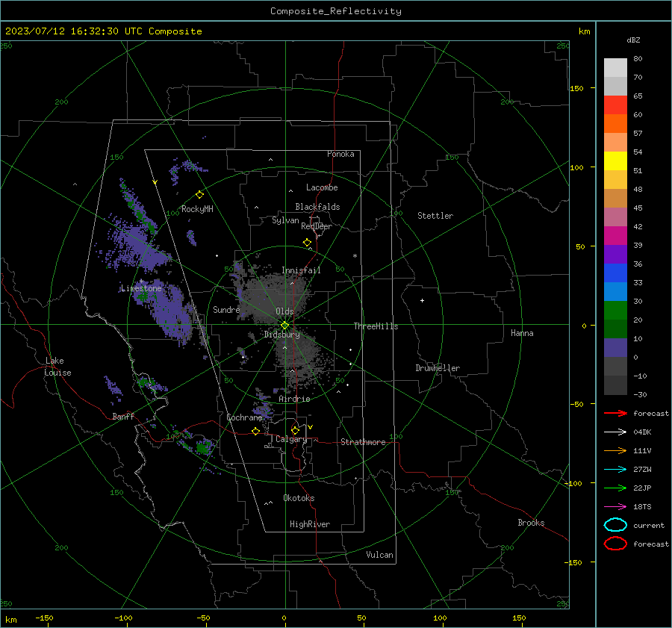
Task: Click the Composite_Reflectivity title
Action: pos(335,11)
